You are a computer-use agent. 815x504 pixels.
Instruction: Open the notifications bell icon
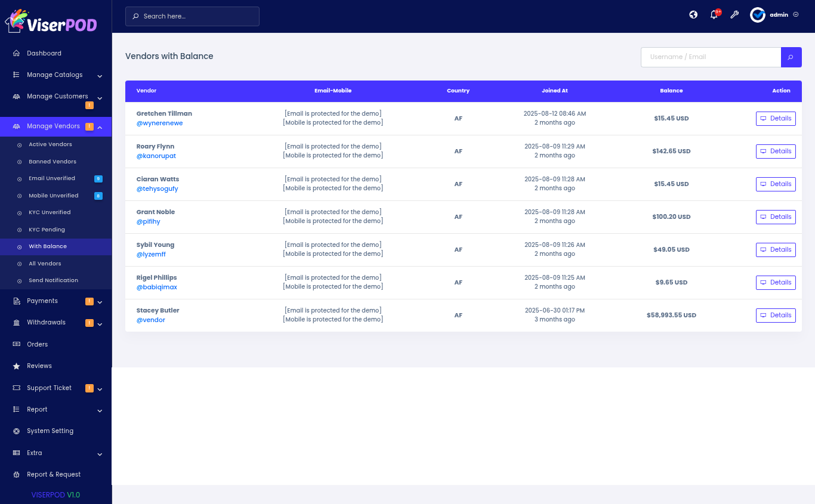714,15
